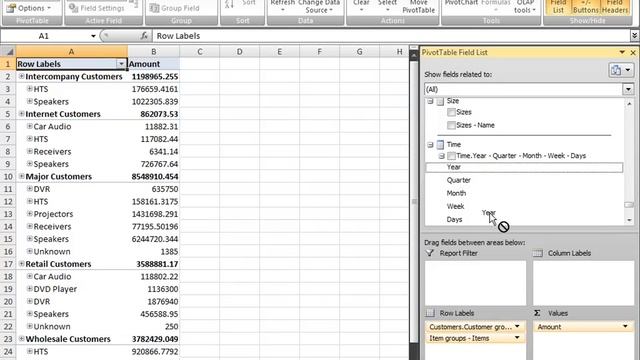Click the Amount header cell B1
The width and height of the screenshot is (640, 360).
tap(153, 64)
